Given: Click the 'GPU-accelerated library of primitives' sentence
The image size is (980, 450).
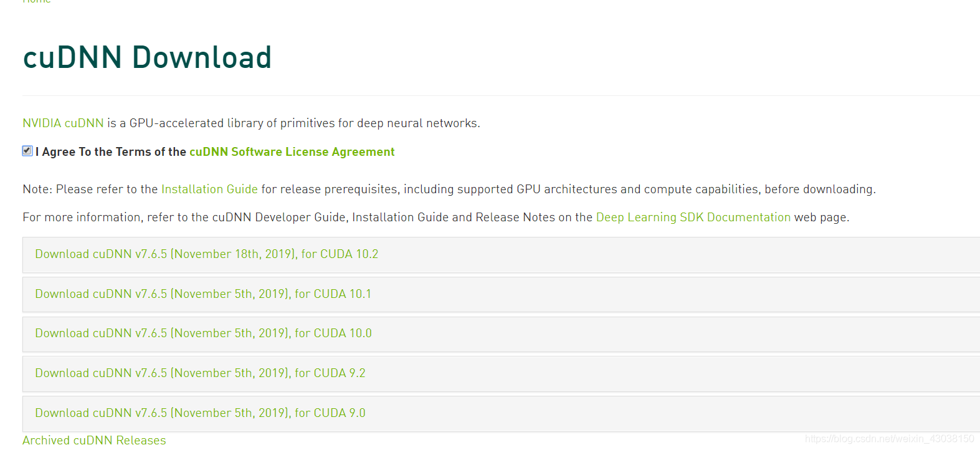Looking at the screenshot, I should pyautogui.click(x=293, y=123).
